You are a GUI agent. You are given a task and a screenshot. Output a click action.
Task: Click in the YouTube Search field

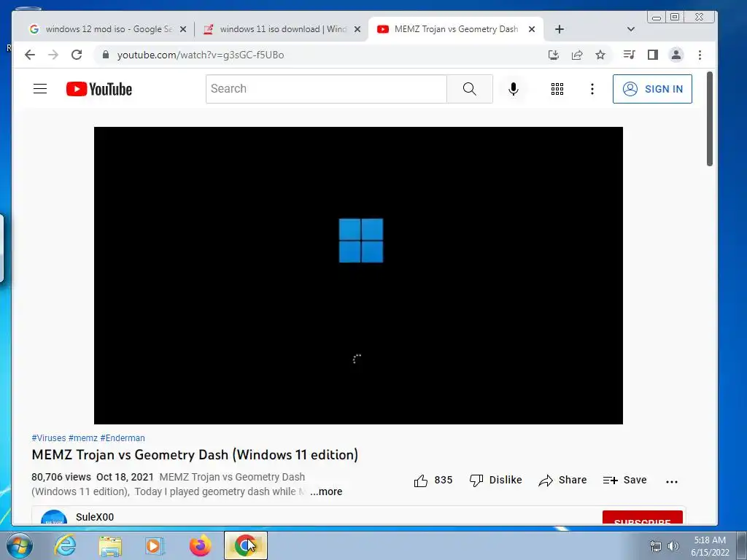coord(326,88)
